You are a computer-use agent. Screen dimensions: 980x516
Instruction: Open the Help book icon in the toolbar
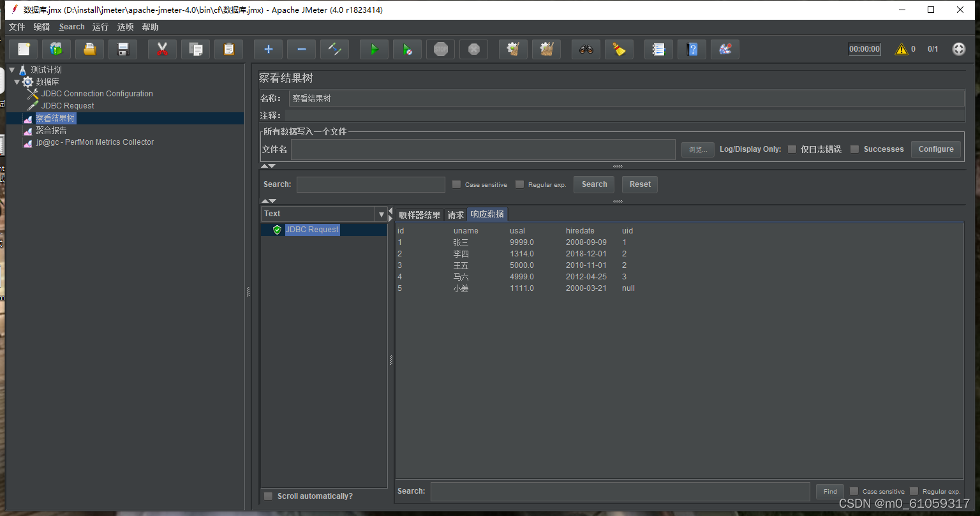(x=692, y=48)
